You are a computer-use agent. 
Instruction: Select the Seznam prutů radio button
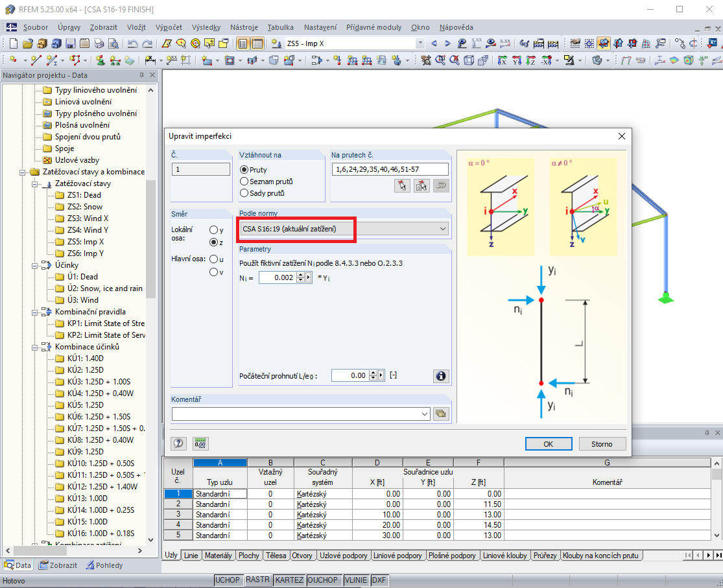point(244,182)
